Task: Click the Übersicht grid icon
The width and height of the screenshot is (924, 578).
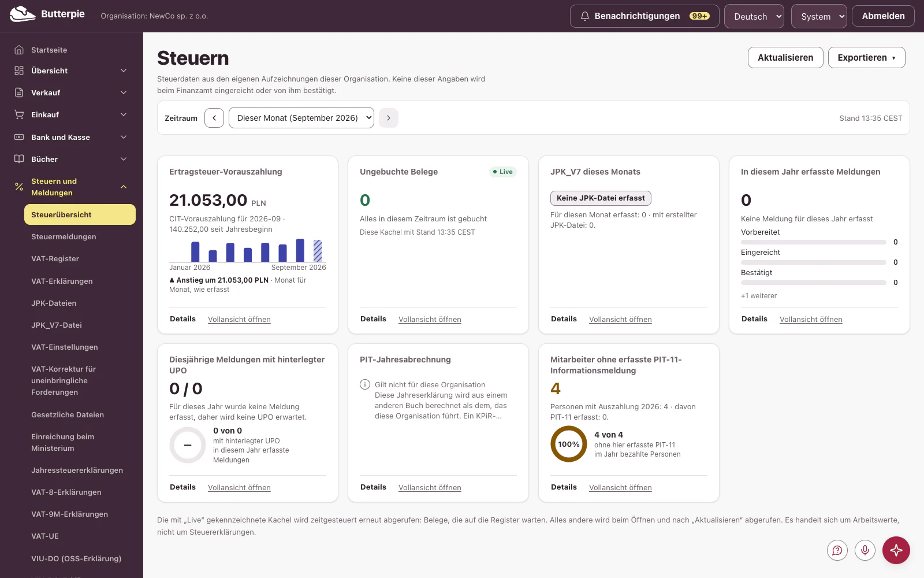Action: coord(19,71)
